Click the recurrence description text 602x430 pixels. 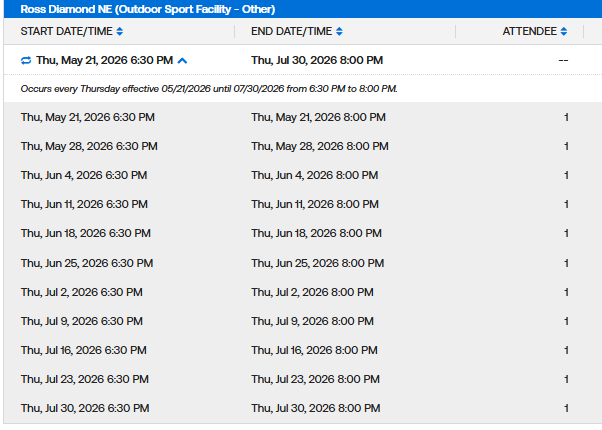(x=209, y=89)
